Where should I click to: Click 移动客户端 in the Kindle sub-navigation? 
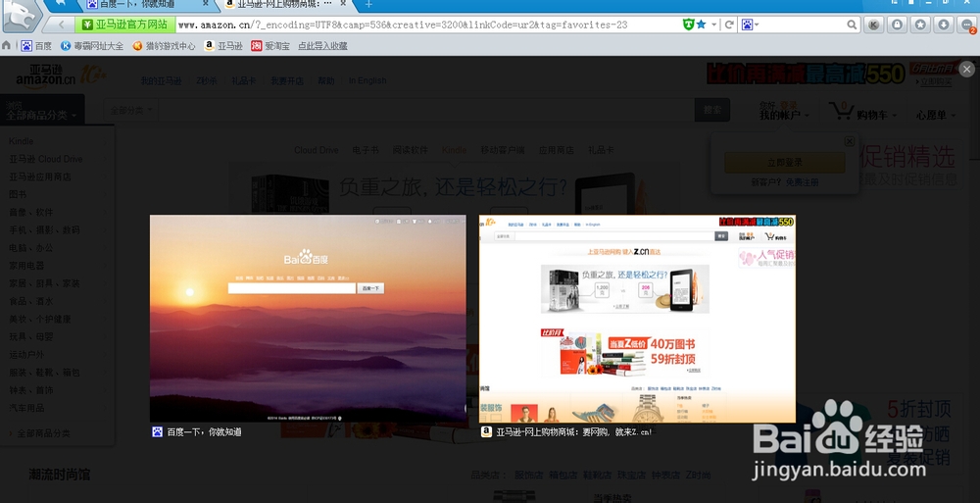pyautogui.click(x=502, y=150)
